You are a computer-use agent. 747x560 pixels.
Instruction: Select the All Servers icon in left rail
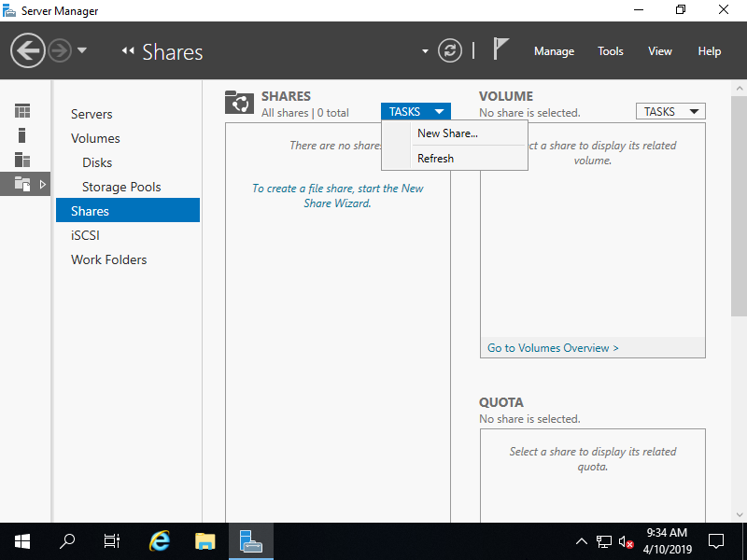coord(22,160)
